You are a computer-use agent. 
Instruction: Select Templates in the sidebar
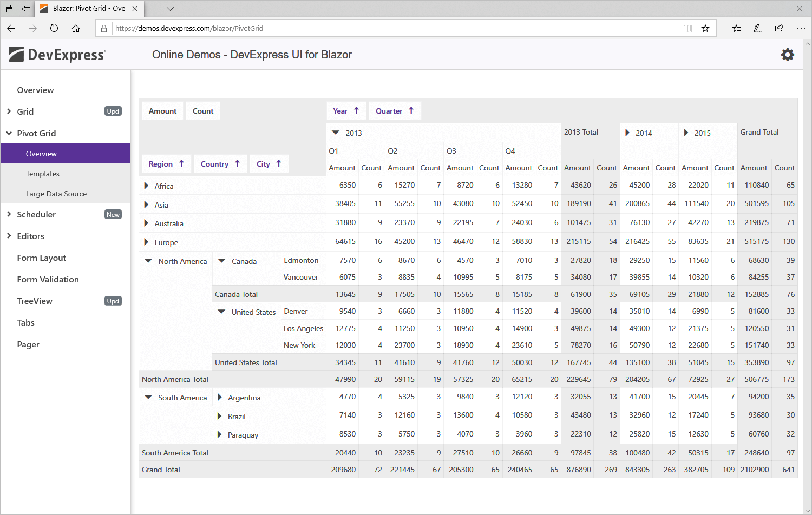point(43,174)
